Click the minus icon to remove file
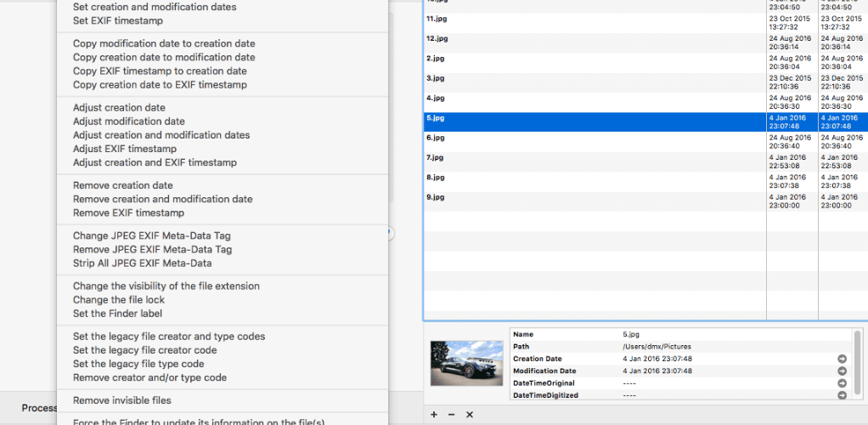 pyautogui.click(x=451, y=415)
